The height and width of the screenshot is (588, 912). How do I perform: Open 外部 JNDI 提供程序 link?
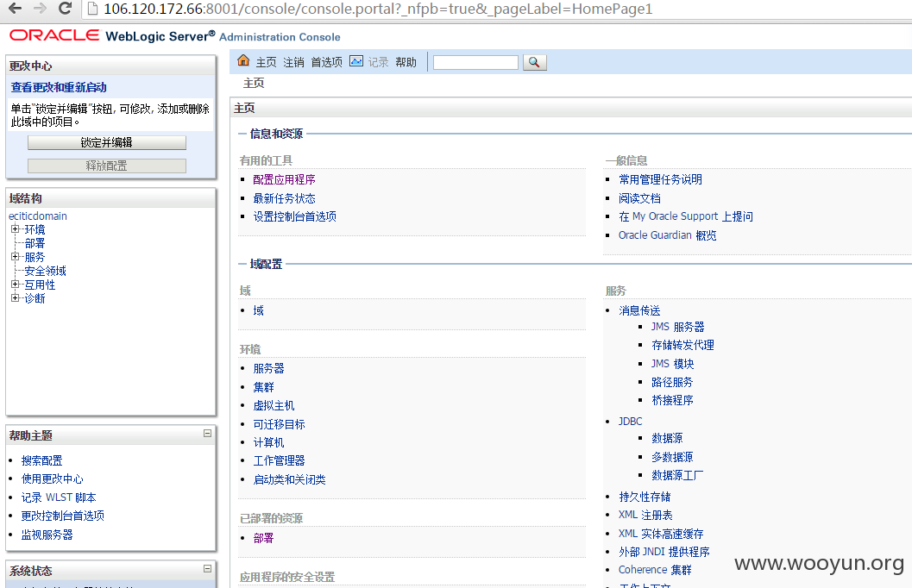(x=664, y=552)
